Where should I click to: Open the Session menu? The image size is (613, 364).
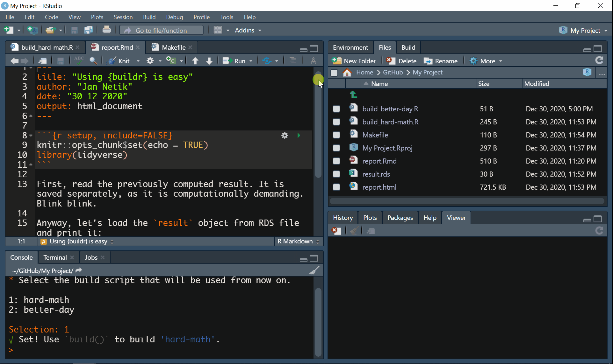click(123, 17)
